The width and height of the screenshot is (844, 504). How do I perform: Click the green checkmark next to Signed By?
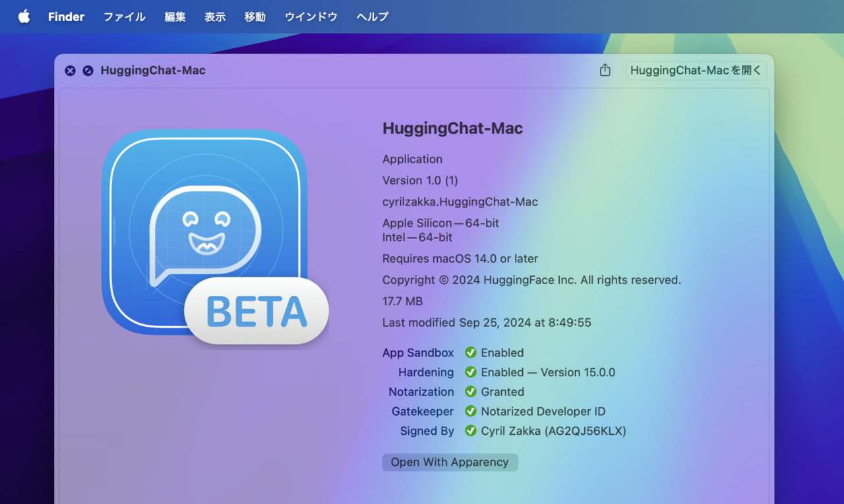(470, 431)
